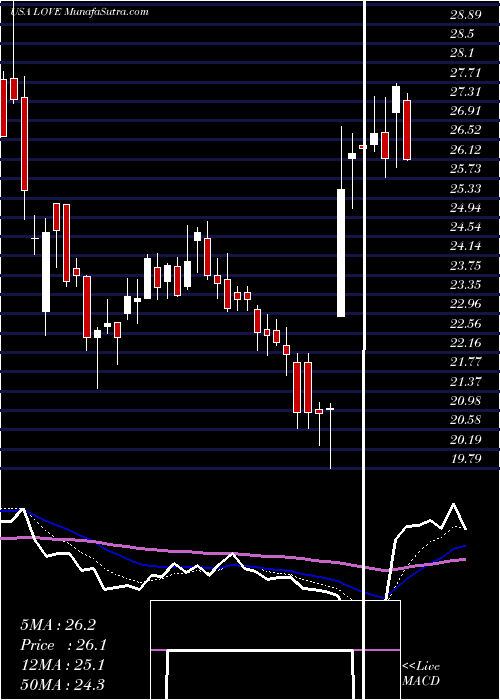The height and width of the screenshot is (700, 500).
Task: Click the 21.77 price axis label
Action: tap(466, 362)
